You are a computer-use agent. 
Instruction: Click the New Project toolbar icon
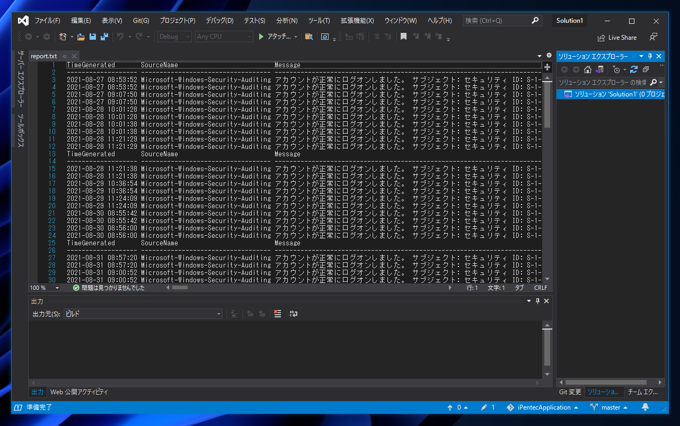pyautogui.click(x=63, y=37)
